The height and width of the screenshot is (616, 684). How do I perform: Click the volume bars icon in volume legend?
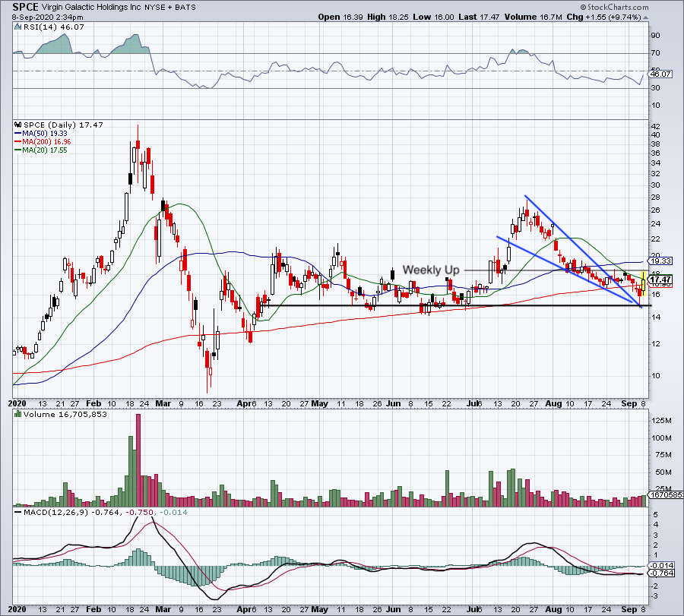pyautogui.click(x=18, y=414)
